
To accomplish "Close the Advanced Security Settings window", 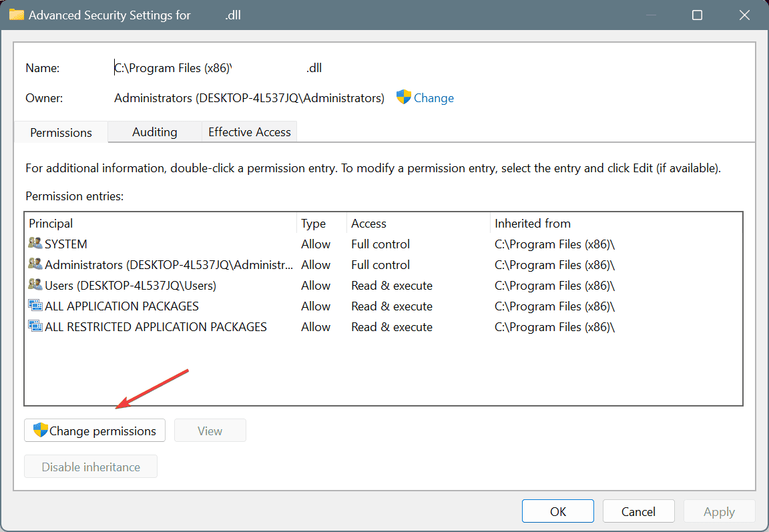I will pos(744,15).
